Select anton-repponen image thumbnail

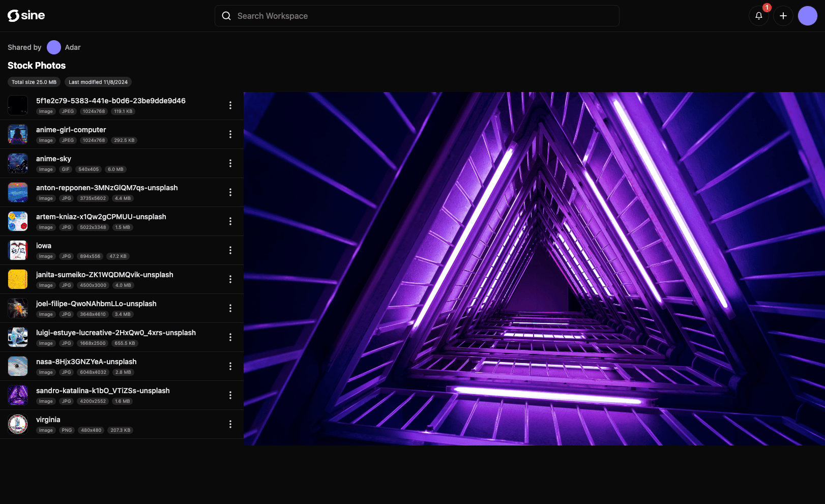point(18,192)
